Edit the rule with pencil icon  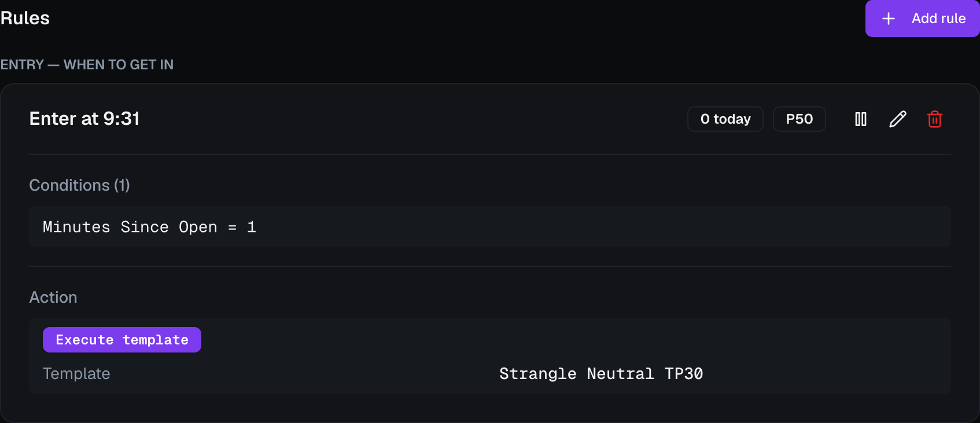pos(898,119)
